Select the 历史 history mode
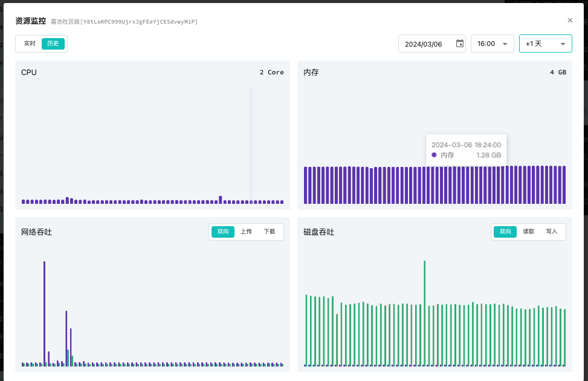 (x=53, y=44)
